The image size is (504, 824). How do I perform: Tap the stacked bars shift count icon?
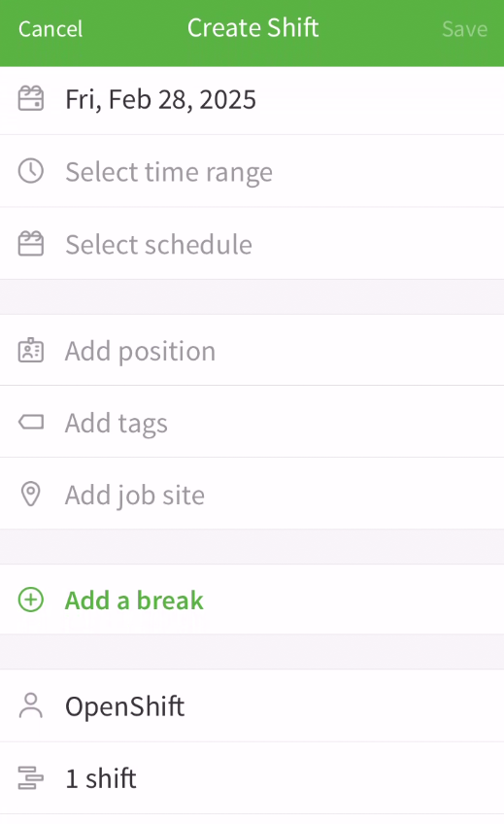coord(31,777)
